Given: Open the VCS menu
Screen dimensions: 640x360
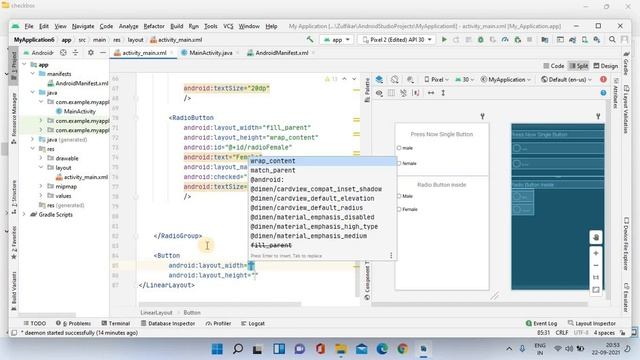Looking at the screenshot, I should (228, 26).
